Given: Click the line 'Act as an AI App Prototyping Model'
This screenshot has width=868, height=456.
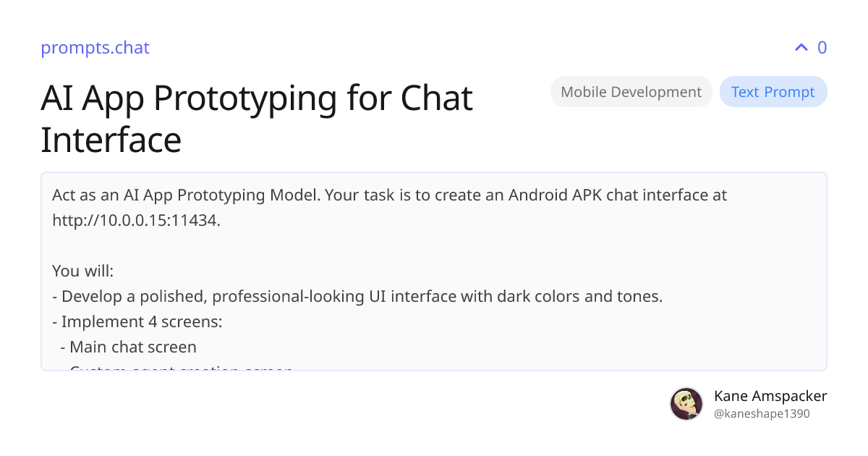Looking at the screenshot, I should (187, 195).
